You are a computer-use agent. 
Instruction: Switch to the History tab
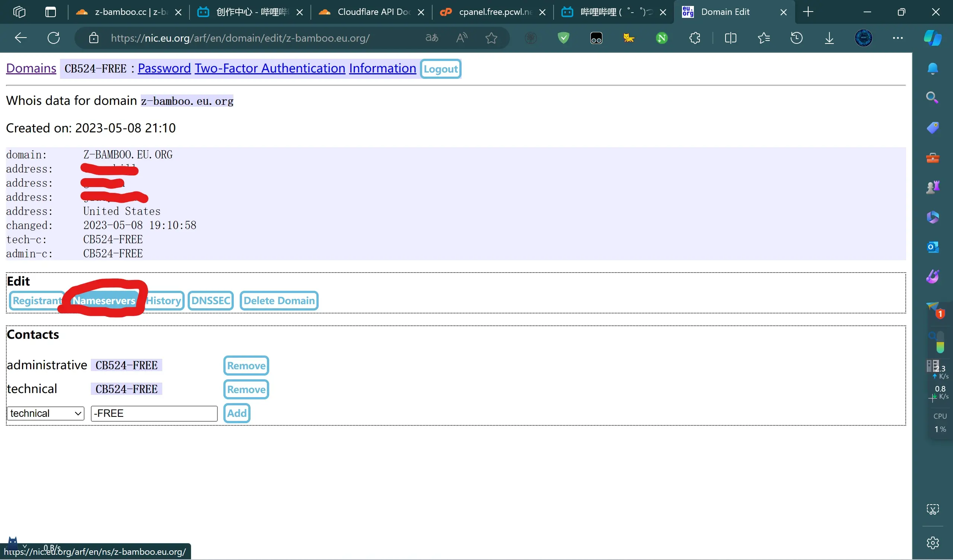[x=163, y=300]
